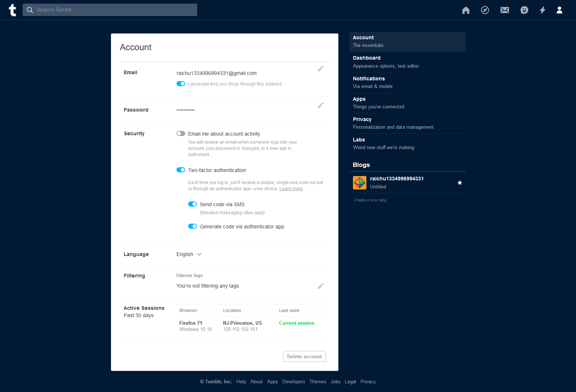576x392 pixels.
Task: Open the Account person icon
Action: pos(560,10)
